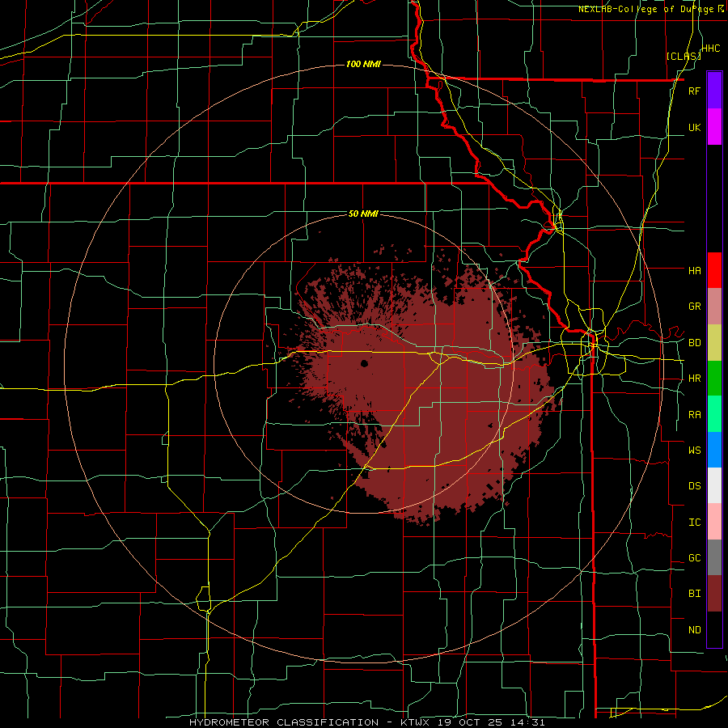Viewport: 728px width, 728px height.
Task: Click the 14:31 timestamp
Action: (529, 722)
